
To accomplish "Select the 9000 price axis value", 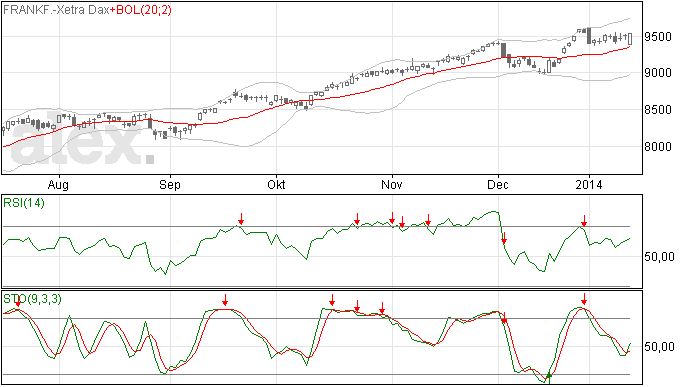I will pos(658,73).
